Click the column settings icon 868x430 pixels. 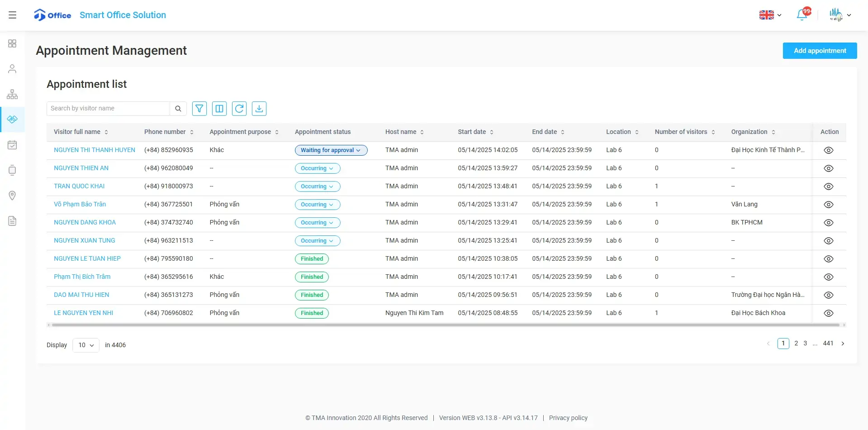219,109
